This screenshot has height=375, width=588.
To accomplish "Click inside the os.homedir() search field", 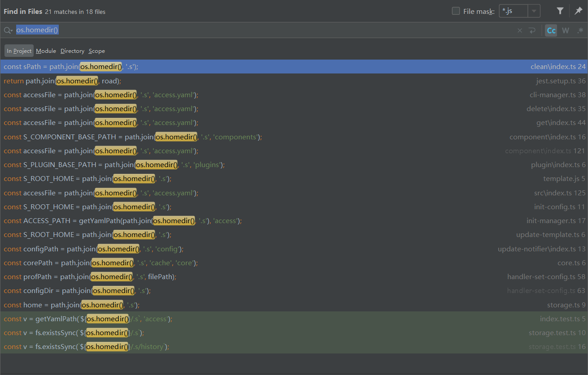I will [37, 30].
